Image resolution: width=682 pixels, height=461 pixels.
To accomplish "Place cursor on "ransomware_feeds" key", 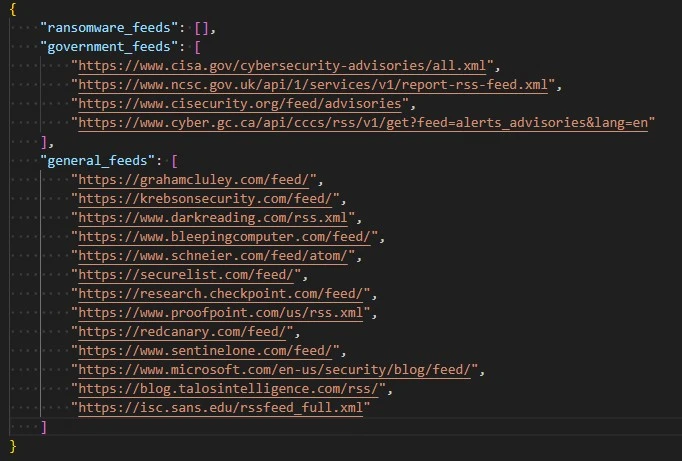I will click(x=109, y=28).
